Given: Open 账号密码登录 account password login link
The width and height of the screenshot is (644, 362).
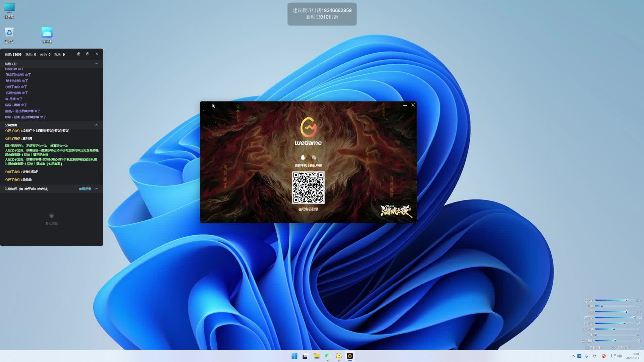Looking at the screenshot, I should [308, 209].
